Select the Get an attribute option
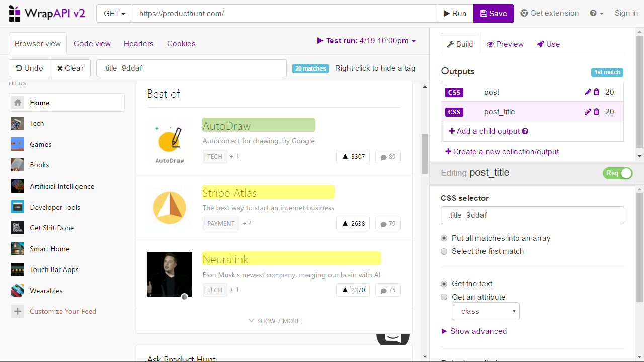 (x=444, y=297)
